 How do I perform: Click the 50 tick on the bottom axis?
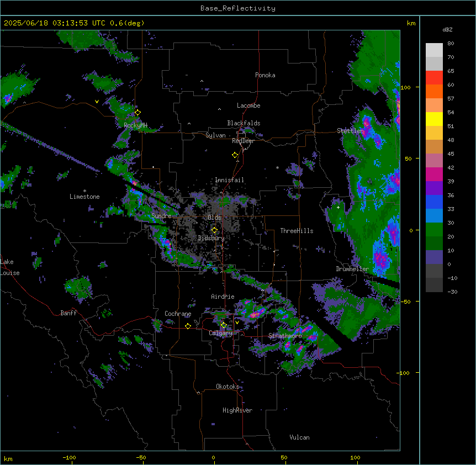[283, 457]
